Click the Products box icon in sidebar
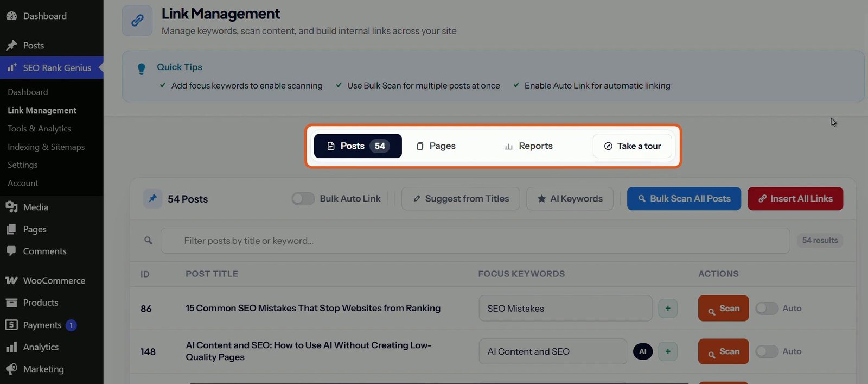The width and height of the screenshot is (868, 384). [x=11, y=303]
